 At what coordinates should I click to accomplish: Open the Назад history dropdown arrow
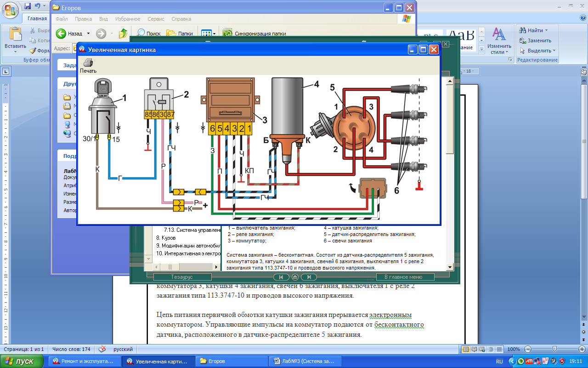(88, 34)
